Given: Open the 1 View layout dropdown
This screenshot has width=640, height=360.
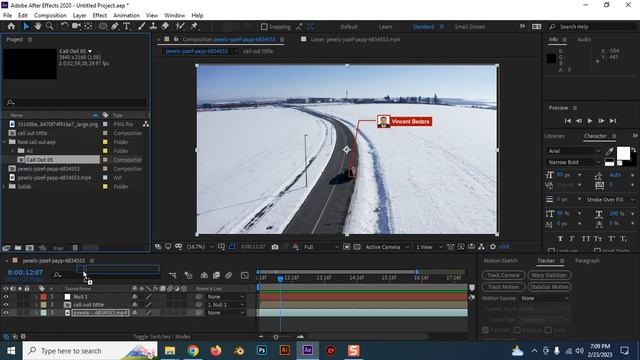Looking at the screenshot, I should (x=429, y=247).
